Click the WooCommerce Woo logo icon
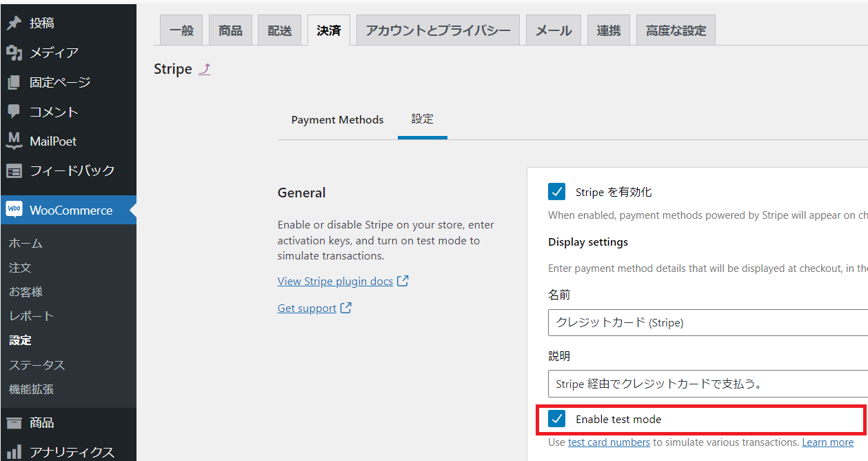Viewport: 868px width, 461px height. tap(14, 210)
